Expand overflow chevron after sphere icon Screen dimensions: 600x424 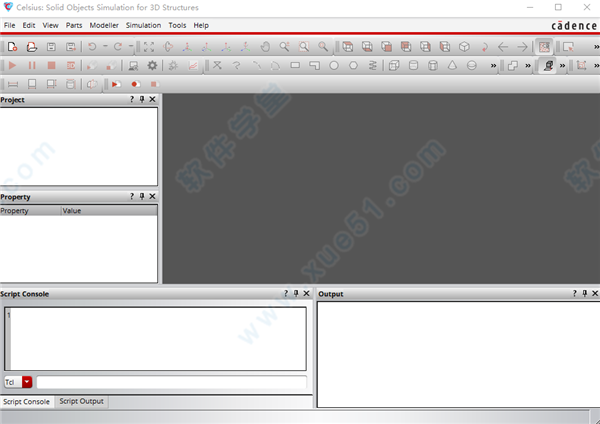click(493, 66)
